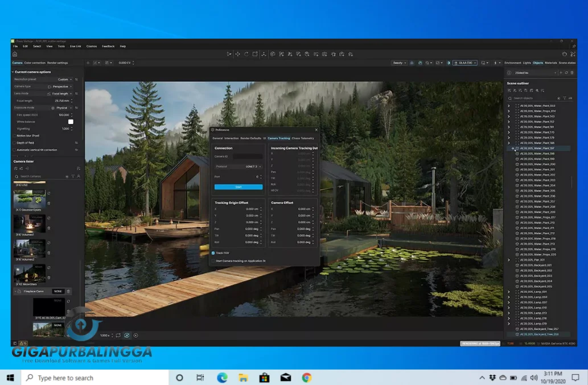Click the rotate tool icon in the top toolbar
The image size is (588, 385).
click(x=246, y=54)
